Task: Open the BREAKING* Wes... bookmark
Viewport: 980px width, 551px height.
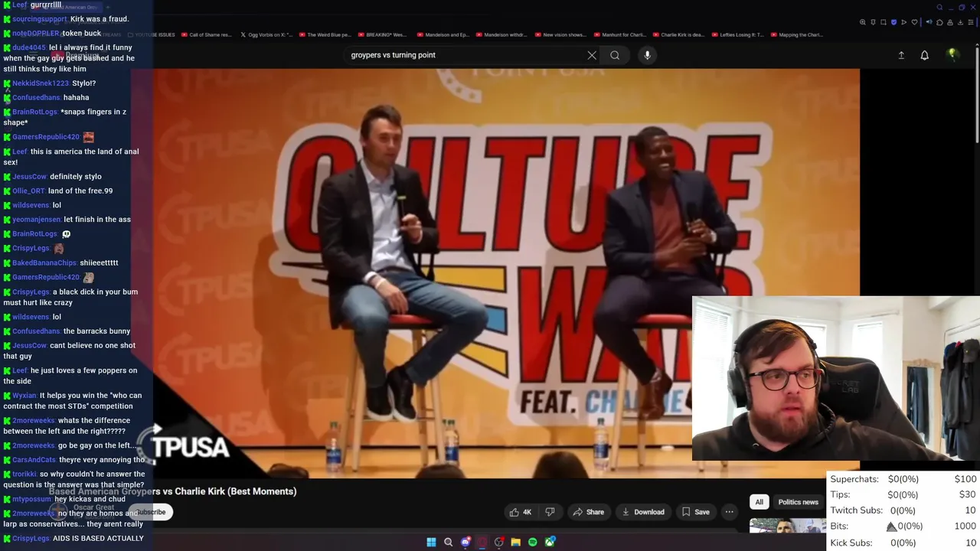Action: point(383,34)
